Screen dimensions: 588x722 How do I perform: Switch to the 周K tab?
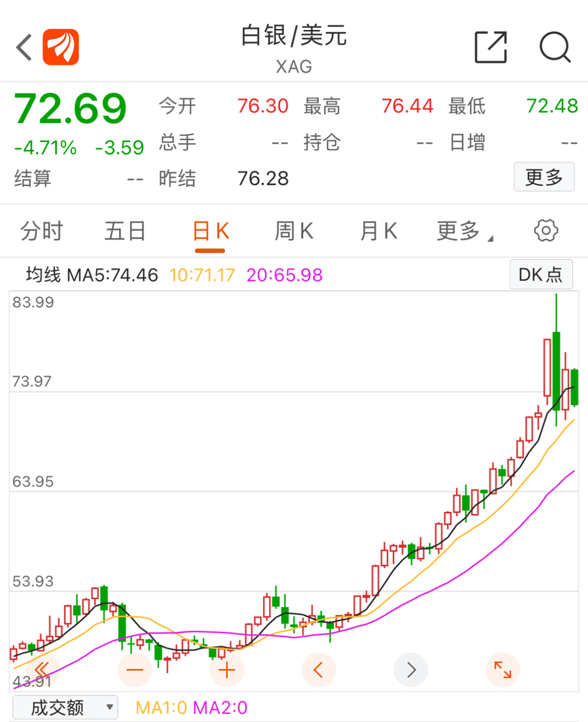point(294,231)
